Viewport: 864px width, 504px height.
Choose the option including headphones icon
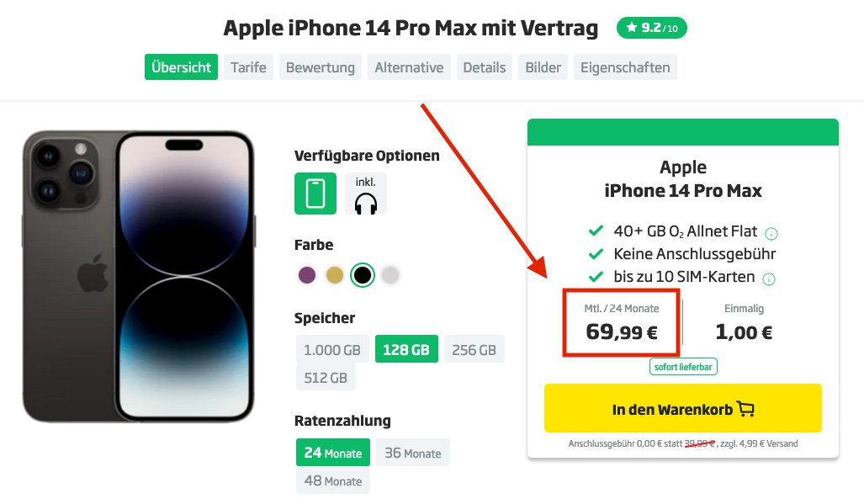(366, 194)
